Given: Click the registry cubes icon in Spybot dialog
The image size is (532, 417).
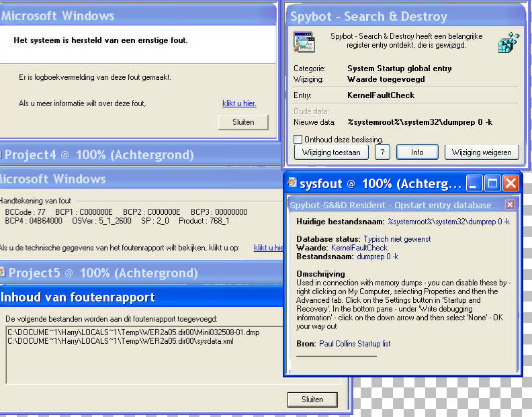Looking at the screenshot, I should (x=509, y=42).
